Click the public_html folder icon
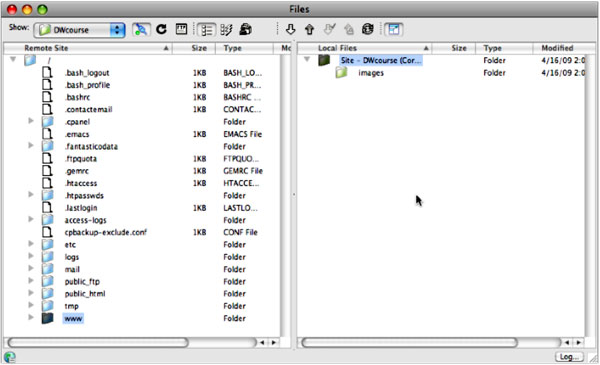This screenshot has width=600, height=365. (47, 293)
